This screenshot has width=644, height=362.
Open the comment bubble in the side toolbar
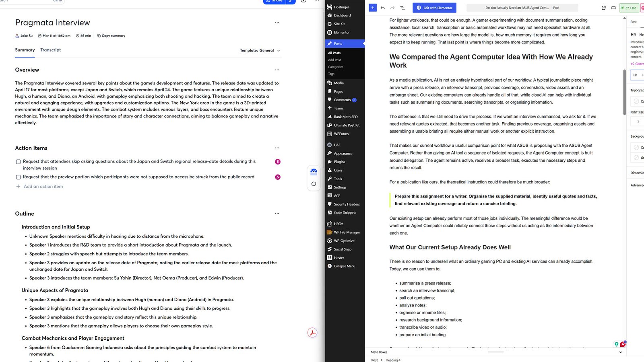[x=314, y=184]
